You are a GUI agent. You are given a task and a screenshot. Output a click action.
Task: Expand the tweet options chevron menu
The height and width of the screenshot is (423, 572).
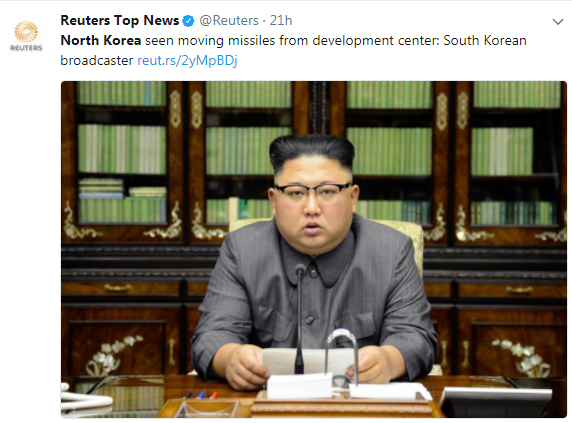pyautogui.click(x=557, y=22)
